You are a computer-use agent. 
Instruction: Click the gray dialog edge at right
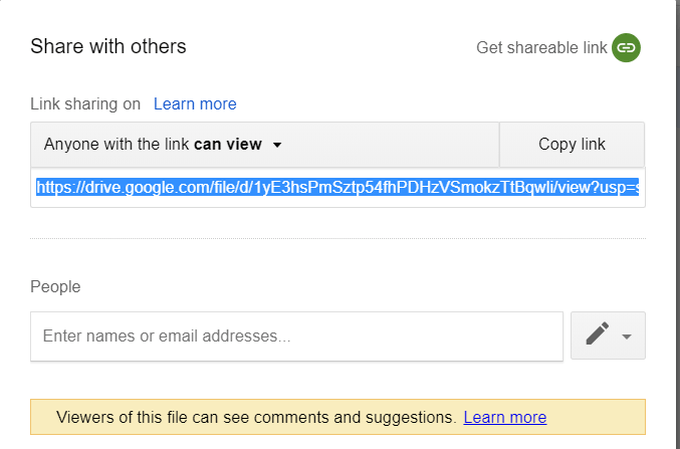[x=677, y=224]
